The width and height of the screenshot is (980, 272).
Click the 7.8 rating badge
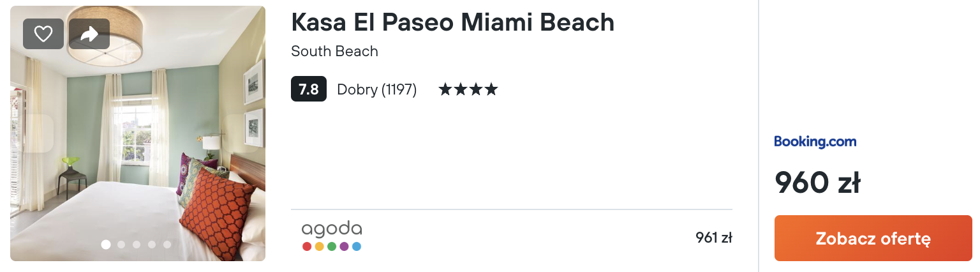[309, 89]
